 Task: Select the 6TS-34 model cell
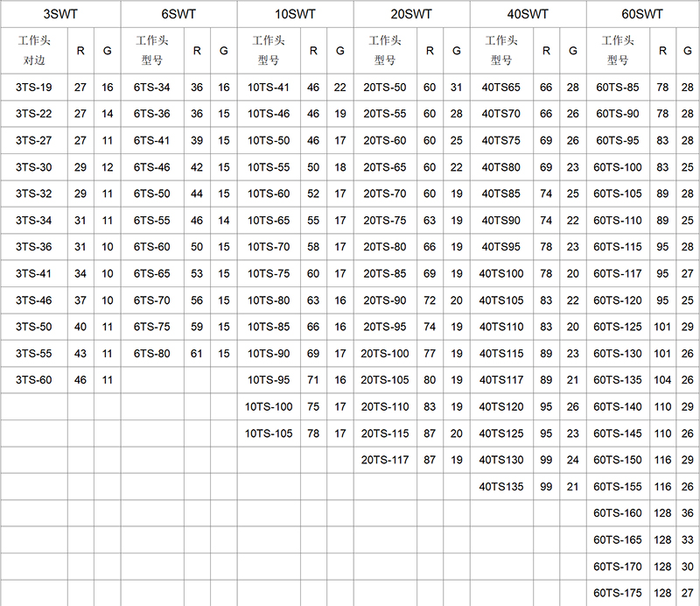(x=152, y=88)
